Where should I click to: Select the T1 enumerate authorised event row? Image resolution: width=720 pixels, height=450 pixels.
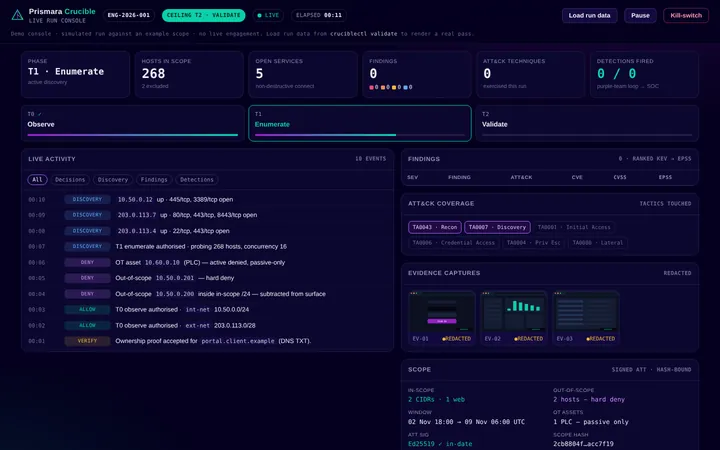208,247
